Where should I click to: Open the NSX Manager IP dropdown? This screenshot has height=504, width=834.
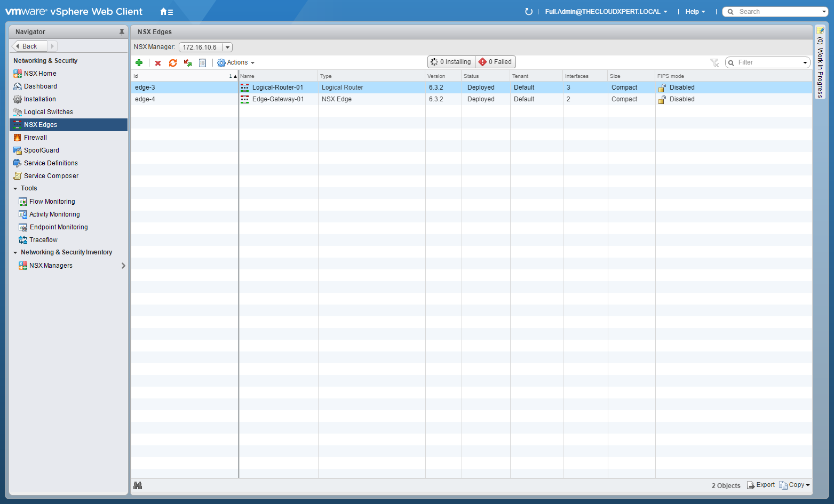227,47
